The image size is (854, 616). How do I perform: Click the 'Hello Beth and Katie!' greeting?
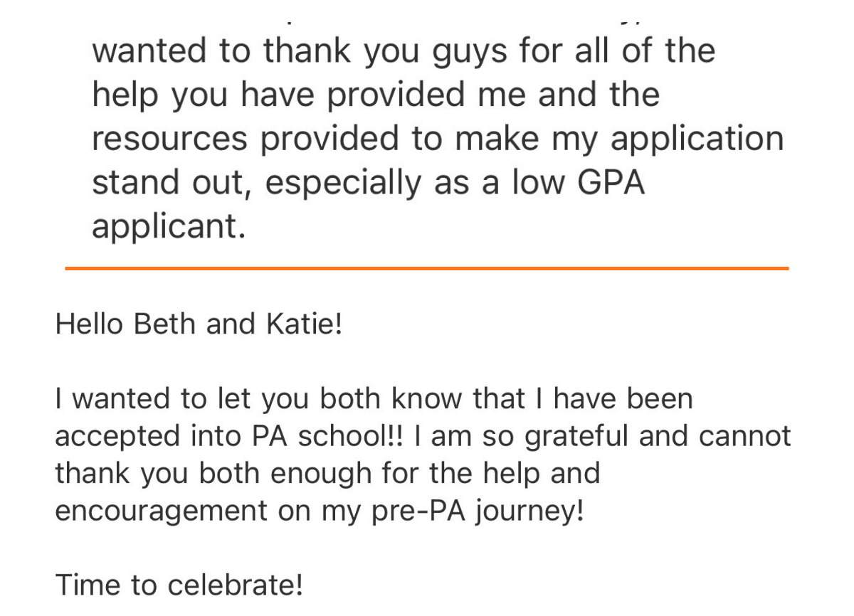pyautogui.click(x=199, y=324)
